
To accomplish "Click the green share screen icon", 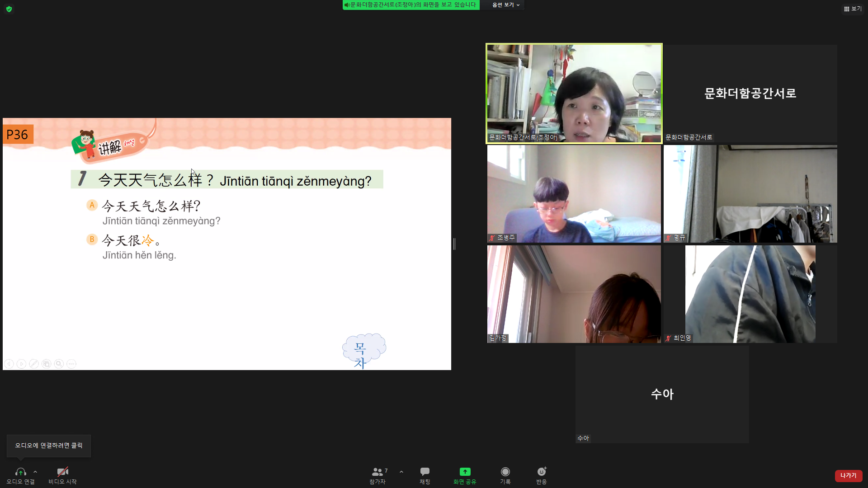I will point(465,472).
